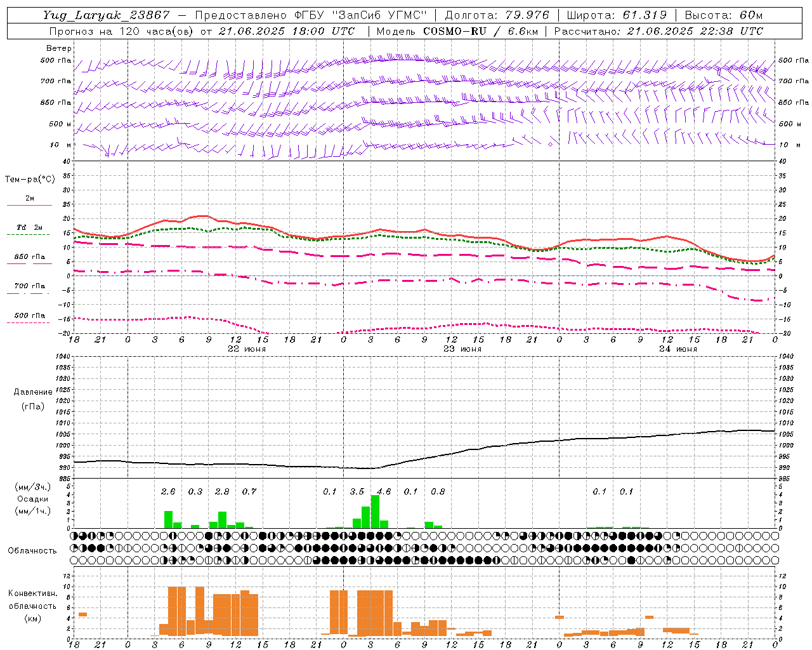Click the Td 2м dew point legend entry

tap(30, 227)
